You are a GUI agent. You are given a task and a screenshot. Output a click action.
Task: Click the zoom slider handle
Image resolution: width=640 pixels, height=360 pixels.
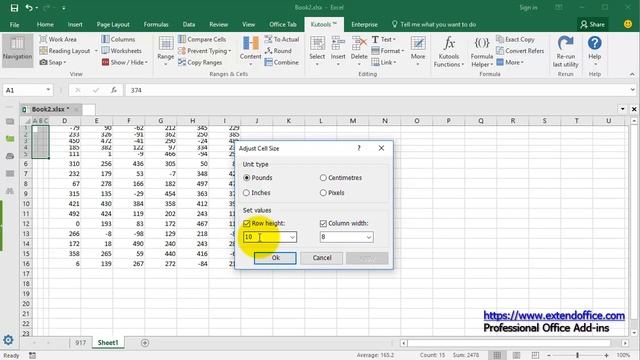(x=577, y=356)
